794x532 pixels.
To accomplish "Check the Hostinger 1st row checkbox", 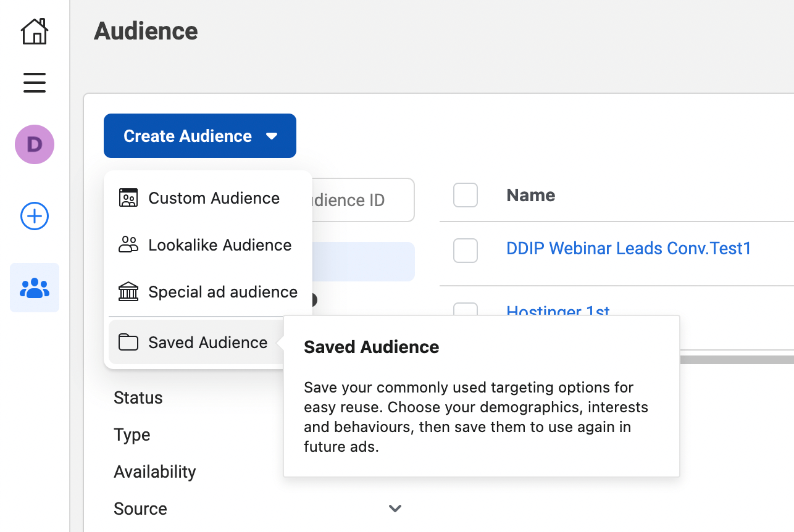I will click(x=466, y=310).
